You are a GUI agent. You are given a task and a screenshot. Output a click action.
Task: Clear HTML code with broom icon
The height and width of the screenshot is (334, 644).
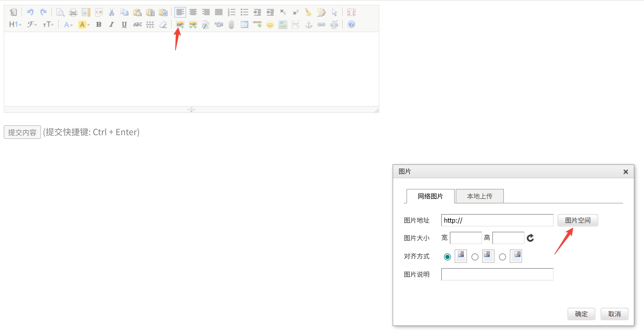coord(309,12)
